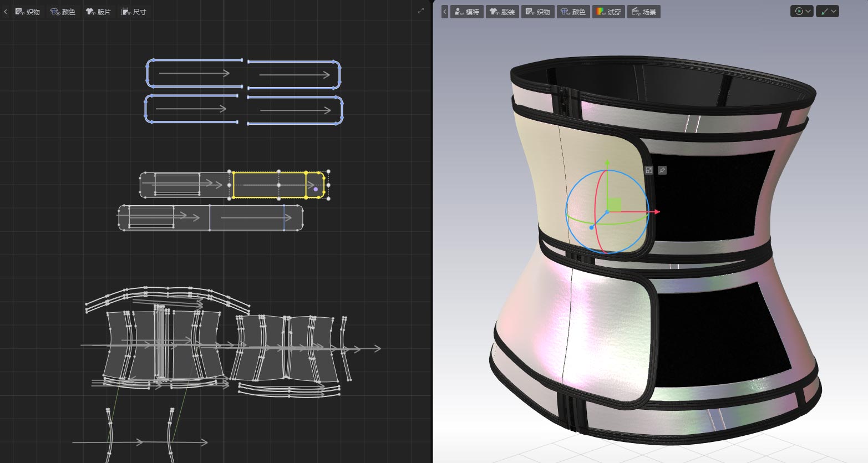The width and height of the screenshot is (868, 463).
Task: Open the 场景 scene settings
Action: 644,12
